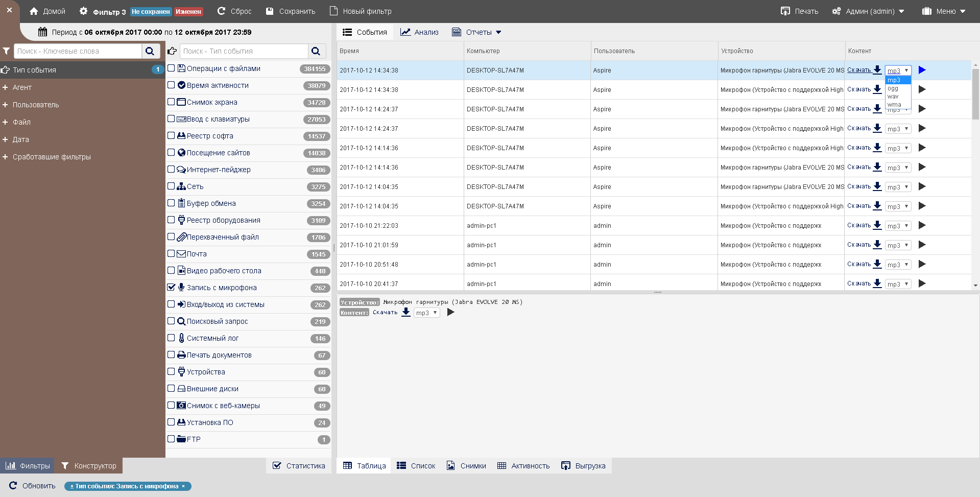
Task: Click in the keyword search input field
Action: 78,51
